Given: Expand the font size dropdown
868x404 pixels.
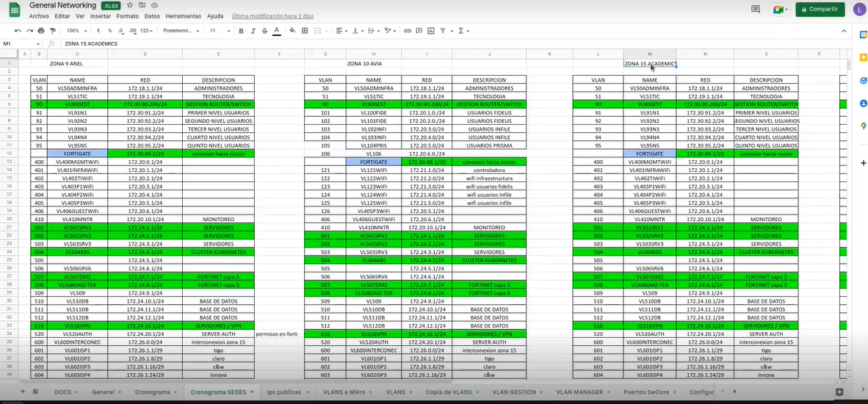Looking at the screenshot, I should point(217,31).
